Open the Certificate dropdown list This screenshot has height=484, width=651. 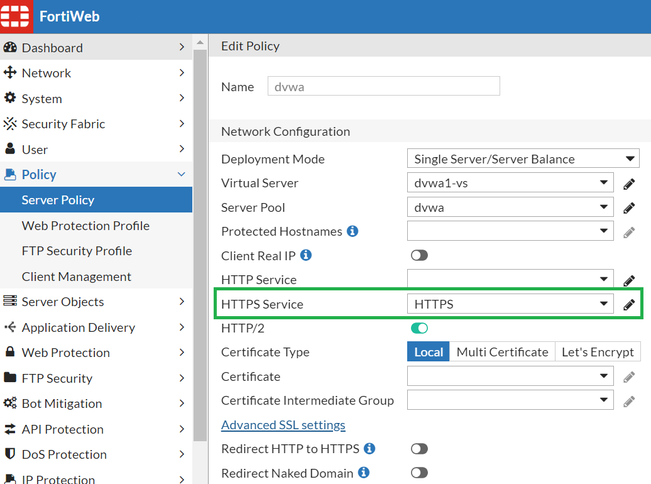[510, 377]
